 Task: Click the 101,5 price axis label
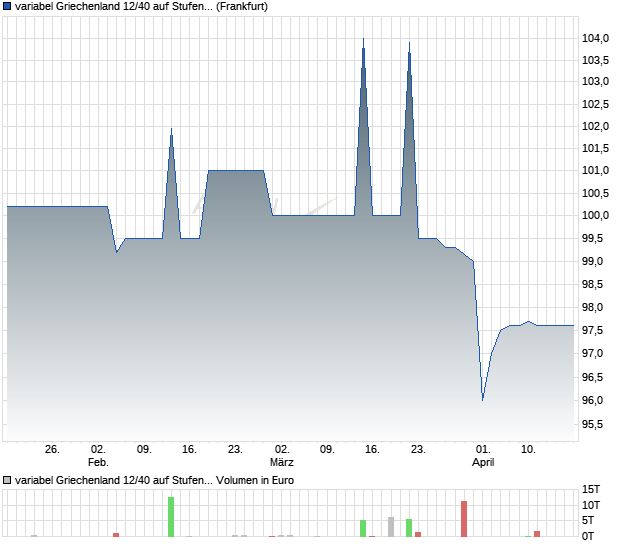click(x=595, y=149)
